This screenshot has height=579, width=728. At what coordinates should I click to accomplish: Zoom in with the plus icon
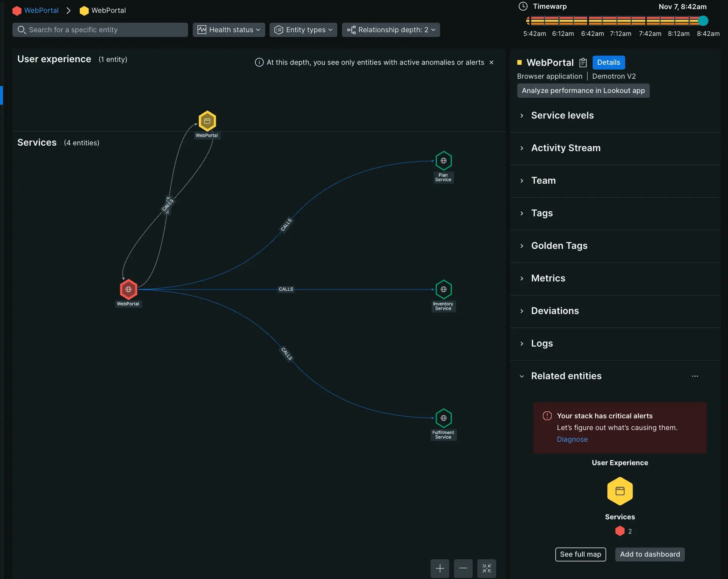tap(440, 568)
